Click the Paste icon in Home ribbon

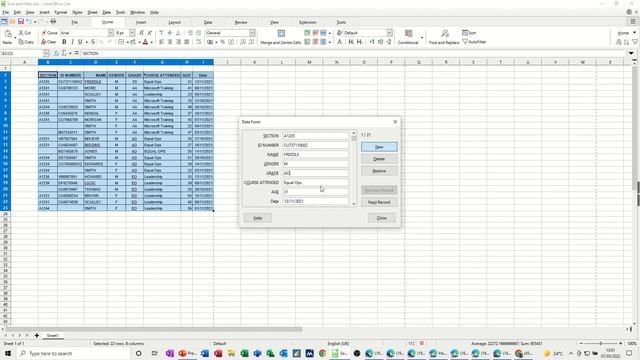coord(8,34)
